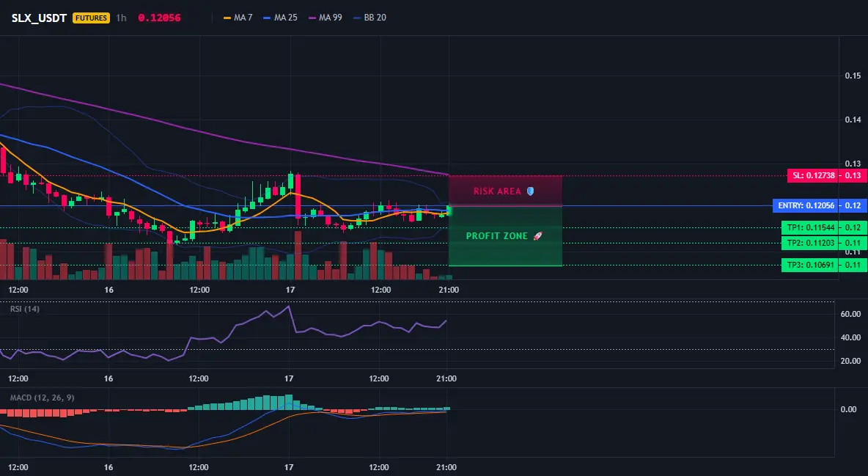Toggle the BB 20 legend item
The width and height of the screenshot is (868, 476).
(369, 18)
